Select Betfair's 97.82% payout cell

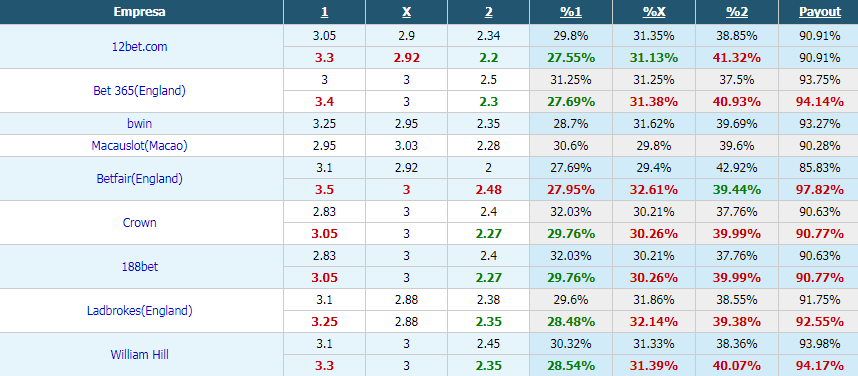[x=820, y=190]
